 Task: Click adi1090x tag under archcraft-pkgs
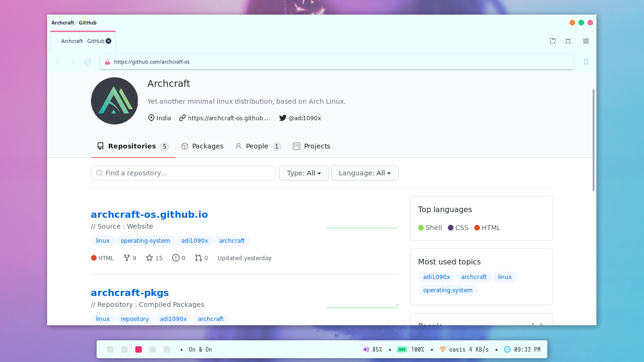(x=173, y=319)
